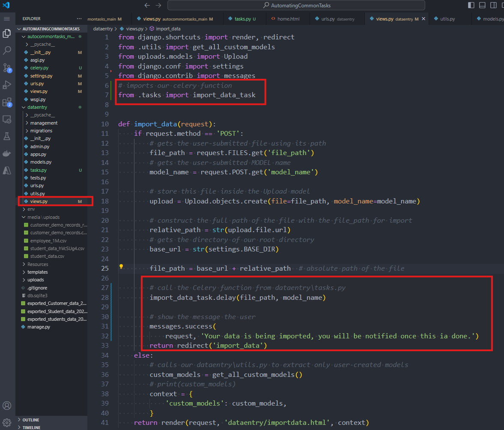Open tasks.py in dataentry folder tree

[51, 170]
